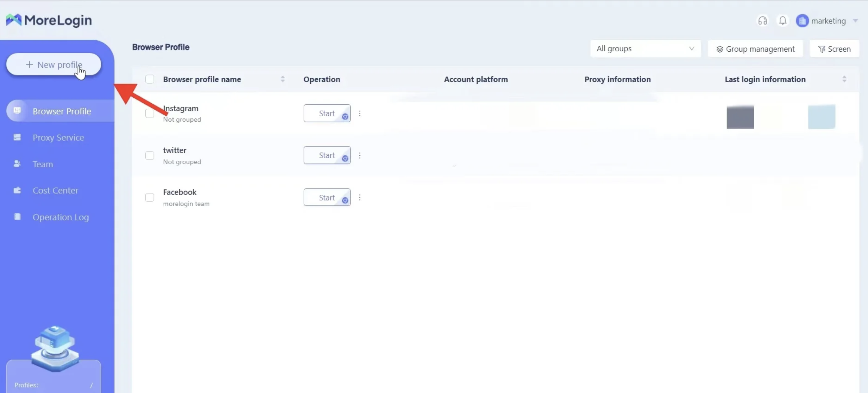Click 'morelogin team' group label

click(x=186, y=204)
